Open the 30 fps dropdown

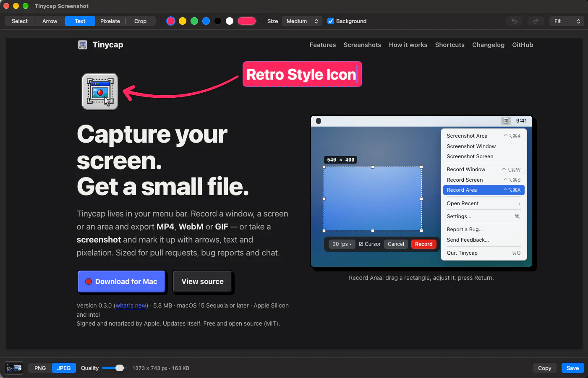pos(342,244)
